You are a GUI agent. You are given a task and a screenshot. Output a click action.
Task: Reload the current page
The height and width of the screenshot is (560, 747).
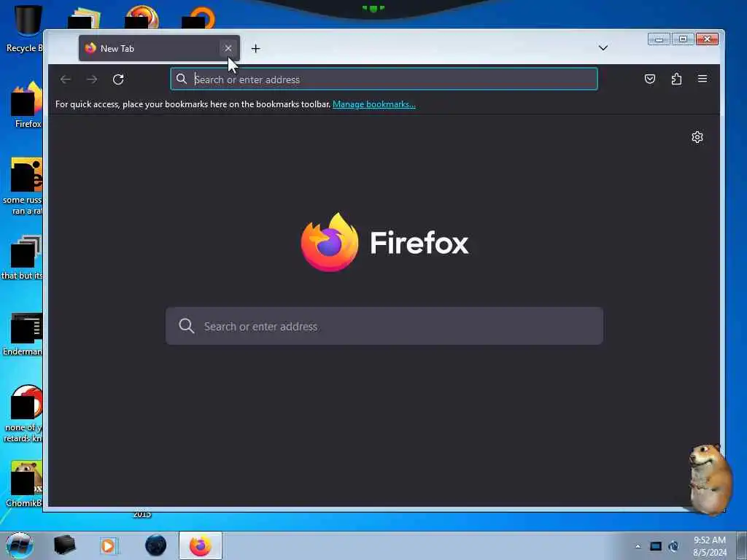(118, 79)
